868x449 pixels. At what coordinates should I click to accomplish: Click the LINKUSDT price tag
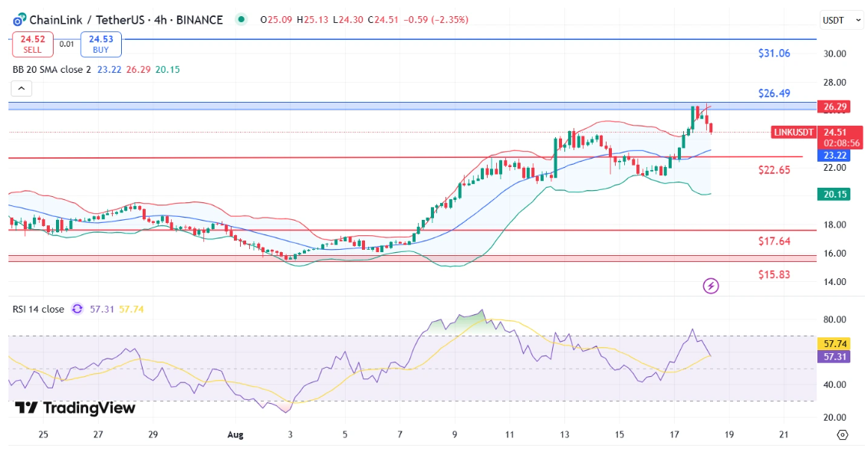(x=794, y=132)
